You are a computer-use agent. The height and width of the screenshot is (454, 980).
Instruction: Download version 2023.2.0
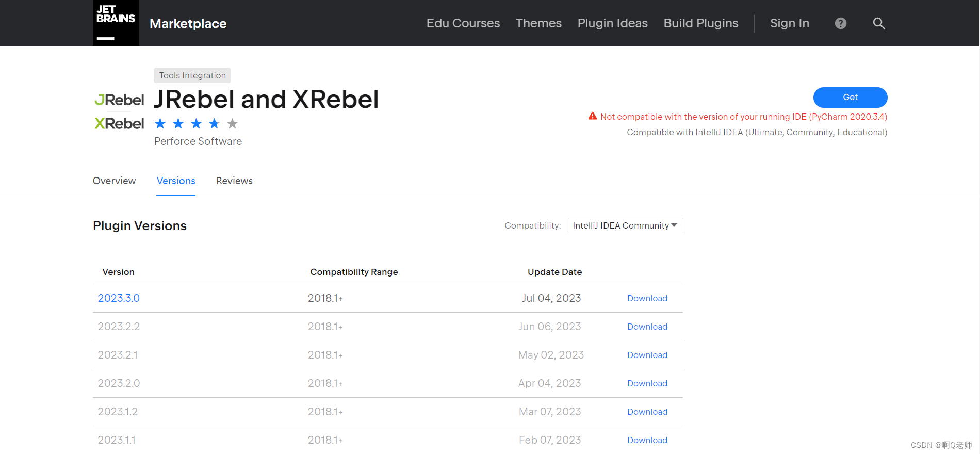pyautogui.click(x=647, y=383)
